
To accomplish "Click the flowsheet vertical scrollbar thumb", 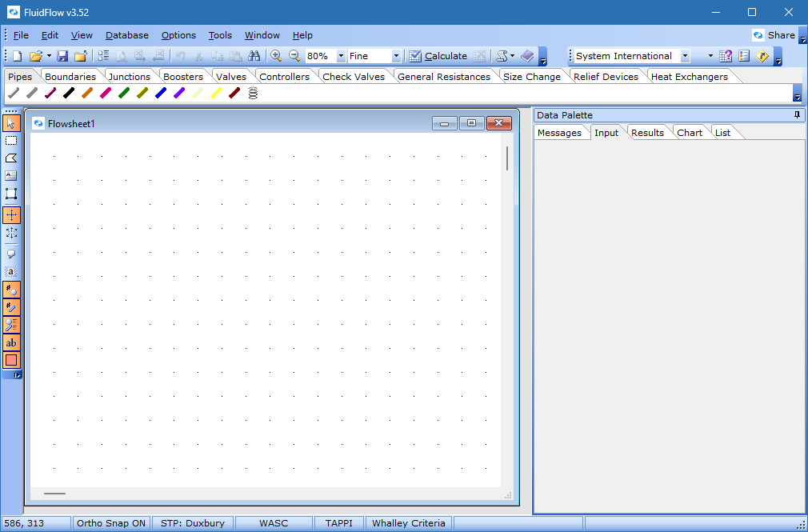I will tap(507, 158).
